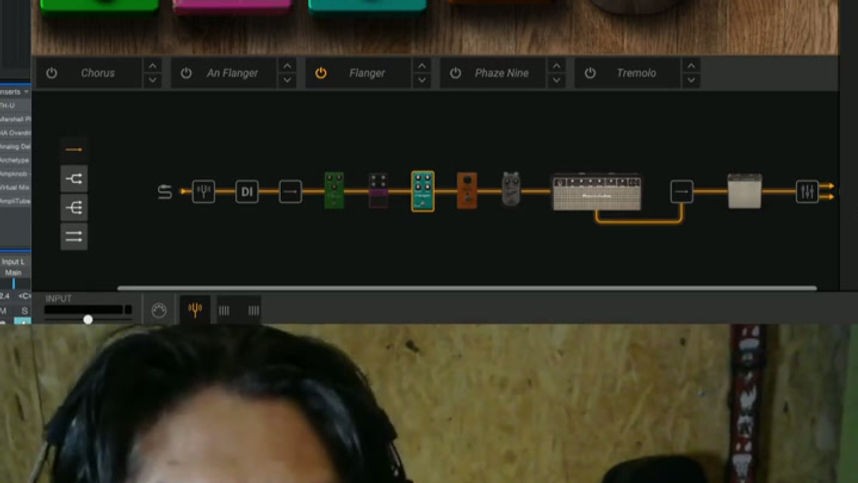Click the Flanger slot up arrow

point(422,66)
